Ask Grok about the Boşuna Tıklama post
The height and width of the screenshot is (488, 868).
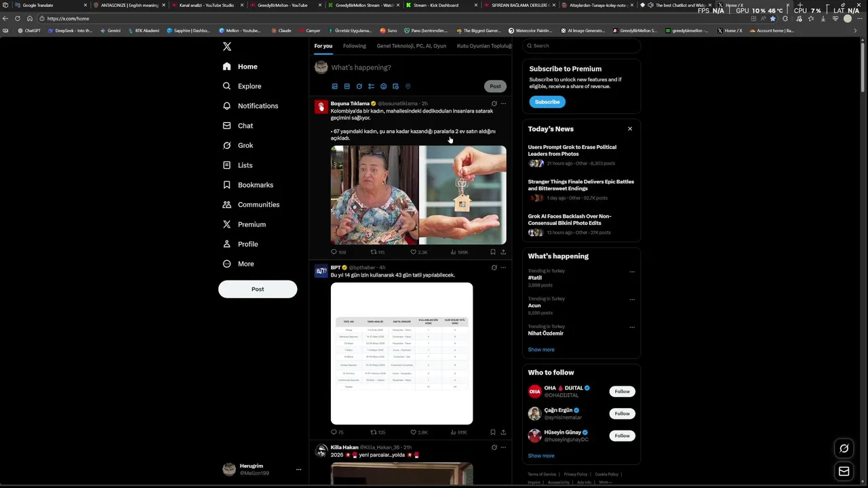pyautogui.click(x=494, y=104)
